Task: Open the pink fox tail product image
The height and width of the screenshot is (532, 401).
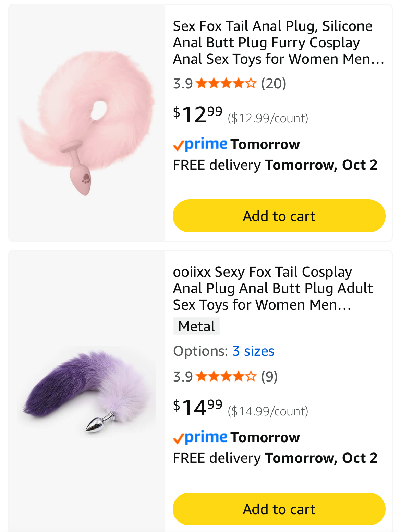Action: click(x=86, y=123)
